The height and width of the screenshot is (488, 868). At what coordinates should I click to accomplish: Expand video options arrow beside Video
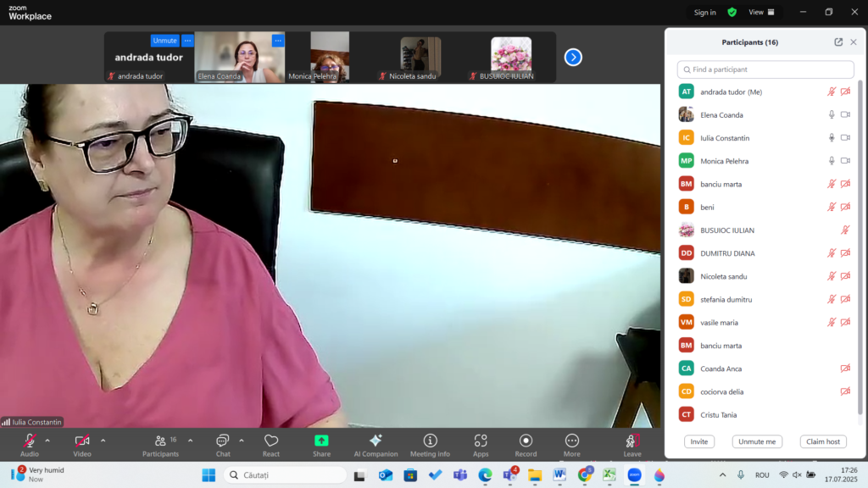click(x=103, y=441)
